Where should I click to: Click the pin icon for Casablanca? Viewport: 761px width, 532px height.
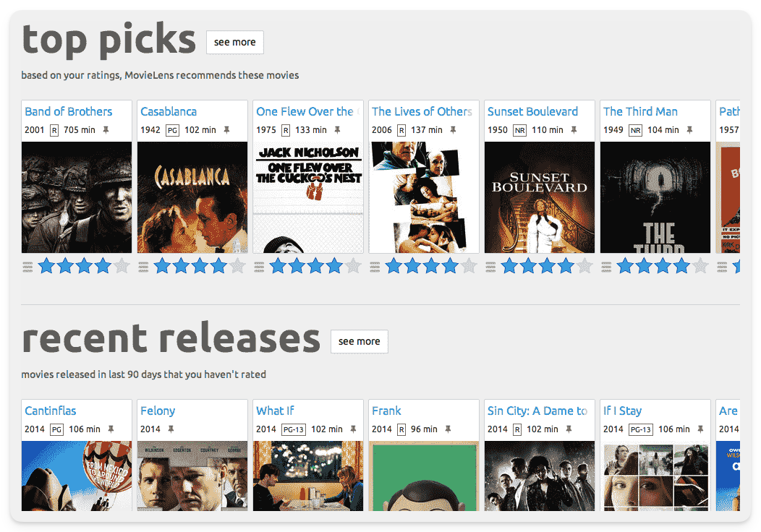(226, 130)
